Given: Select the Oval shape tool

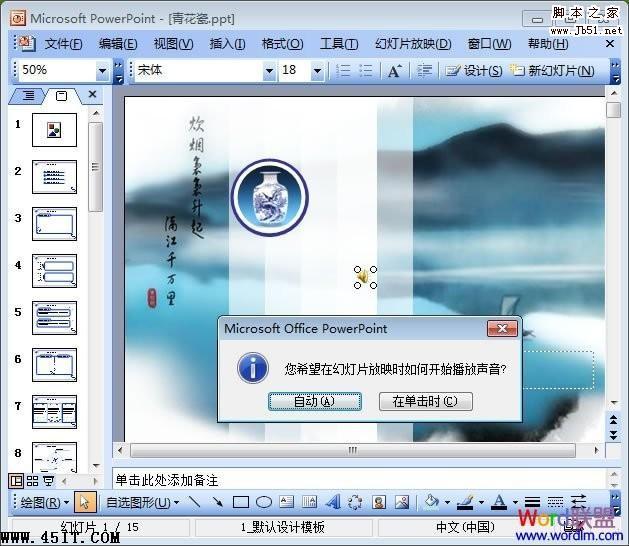Looking at the screenshot, I should point(264,502).
